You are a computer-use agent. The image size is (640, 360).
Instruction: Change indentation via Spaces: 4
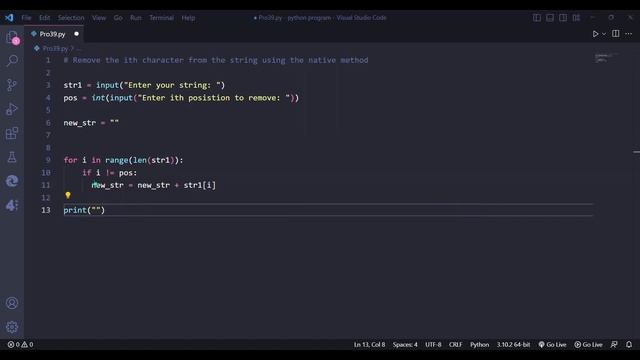[405, 344]
